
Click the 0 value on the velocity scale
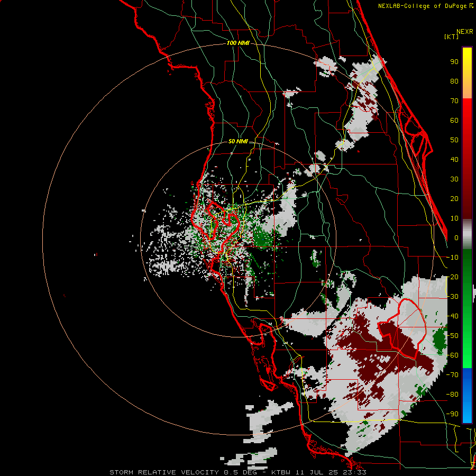click(456, 237)
